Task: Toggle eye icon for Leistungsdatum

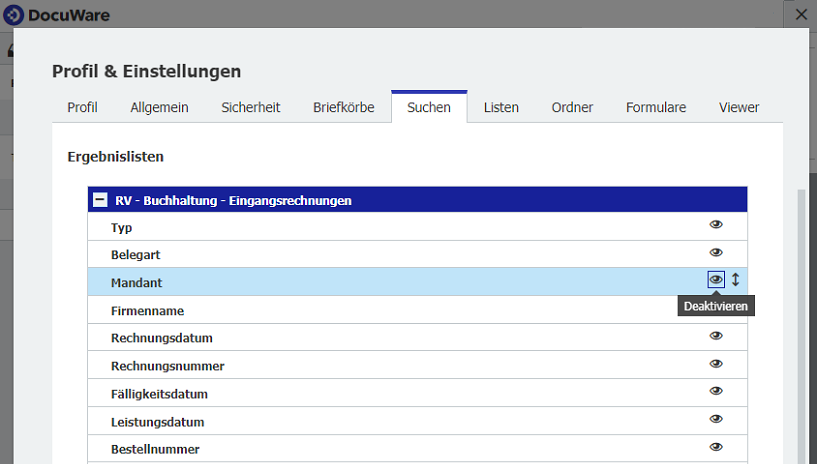Action: 716,420
